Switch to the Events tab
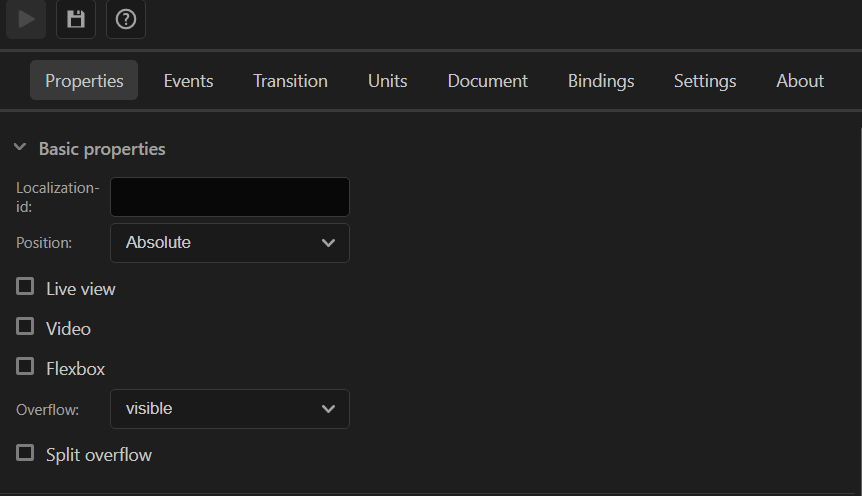 pyautogui.click(x=189, y=81)
